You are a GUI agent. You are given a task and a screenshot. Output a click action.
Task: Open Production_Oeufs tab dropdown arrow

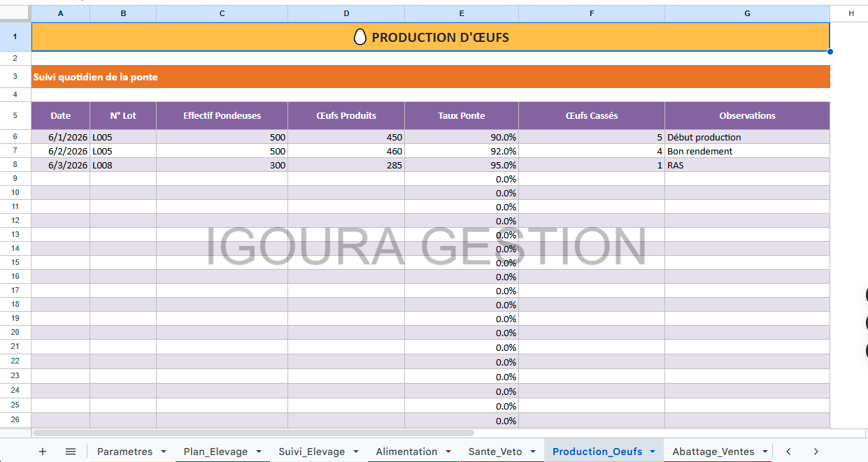coord(653,452)
